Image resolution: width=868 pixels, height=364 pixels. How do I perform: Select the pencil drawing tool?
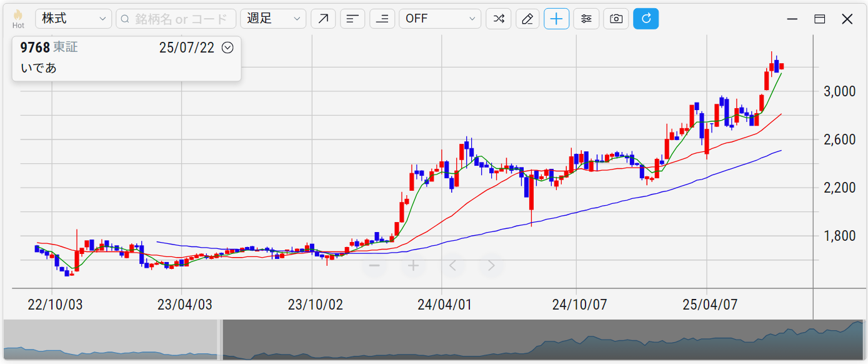527,19
